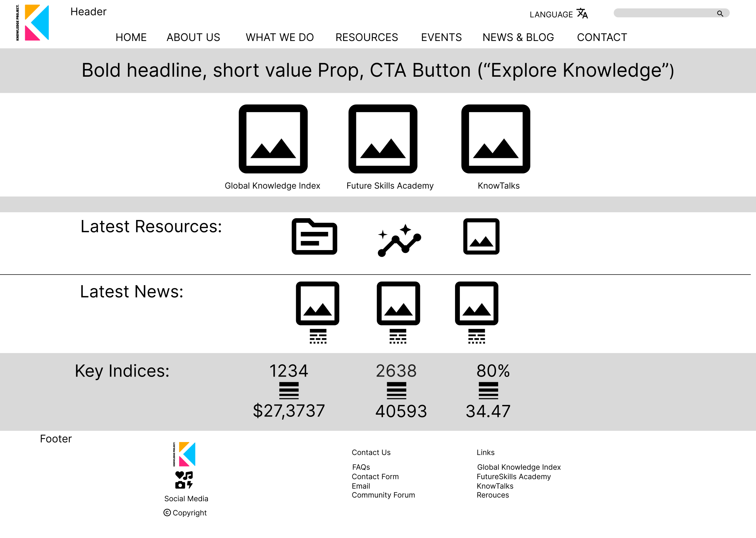Click the Knowledge Project logo in footer

(185, 454)
